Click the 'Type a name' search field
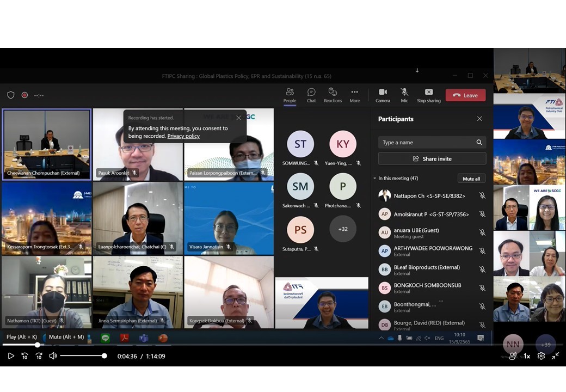Image resolution: width=566 pixels, height=392 pixels. pyautogui.click(x=426, y=143)
